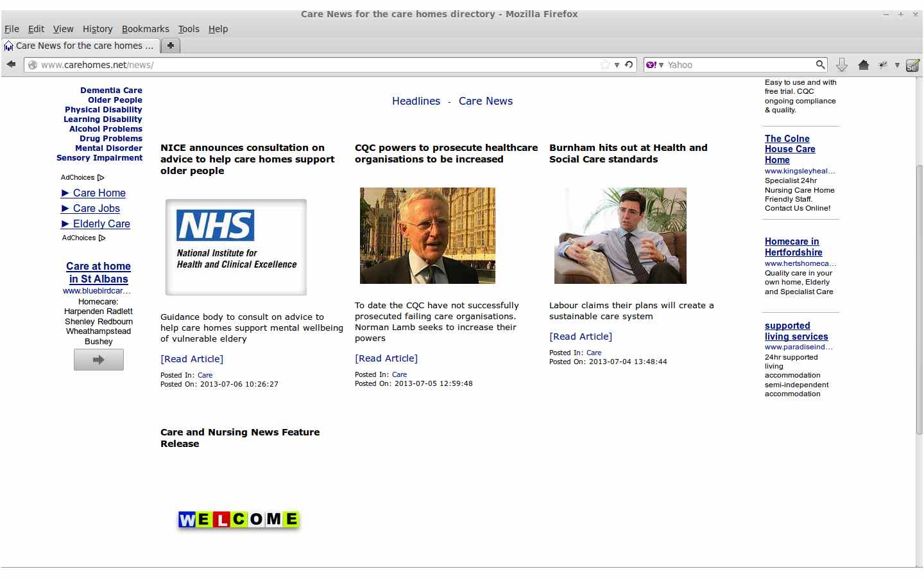
Task: Bookmark this page using the star icon
Action: coord(604,64)
